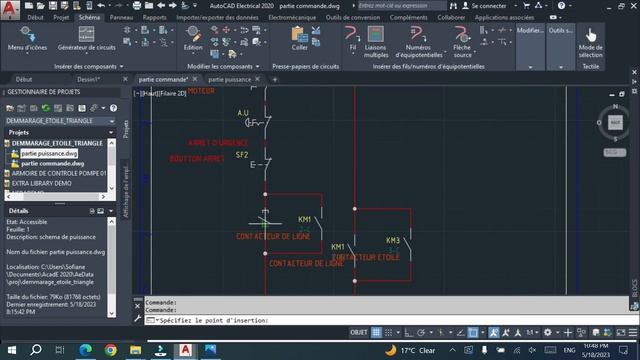Click Numéros d'équipotentielles tool
Screen dimensions: 640x360
click(418, 42)
